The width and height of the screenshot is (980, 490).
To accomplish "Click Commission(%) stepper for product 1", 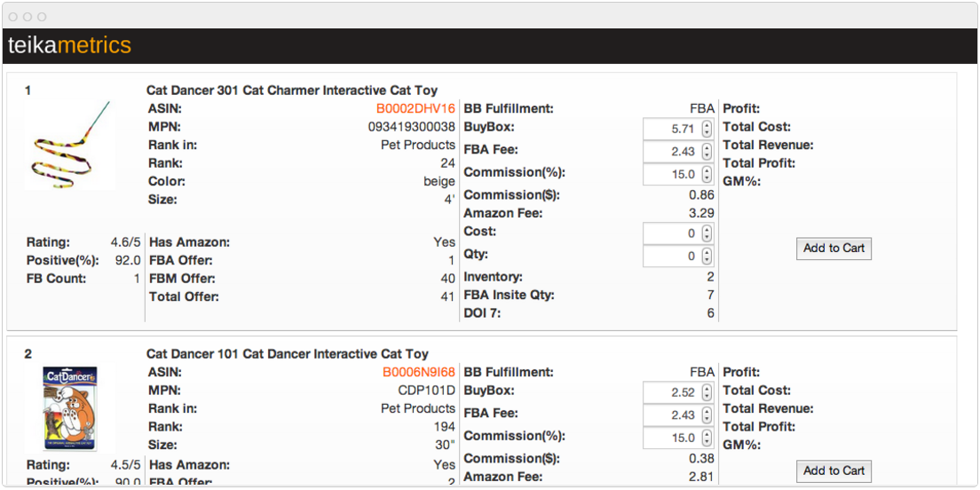I will coord(707,175).
